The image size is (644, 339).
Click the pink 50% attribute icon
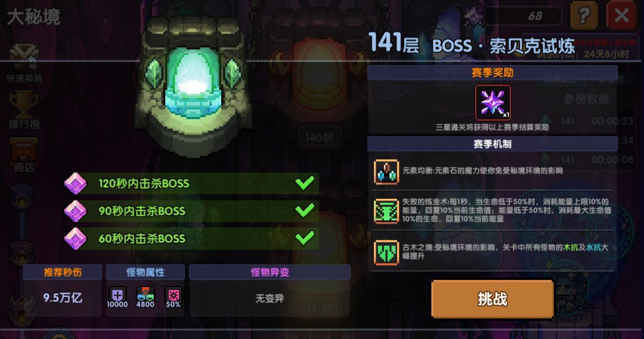click(x=173, y=297)
